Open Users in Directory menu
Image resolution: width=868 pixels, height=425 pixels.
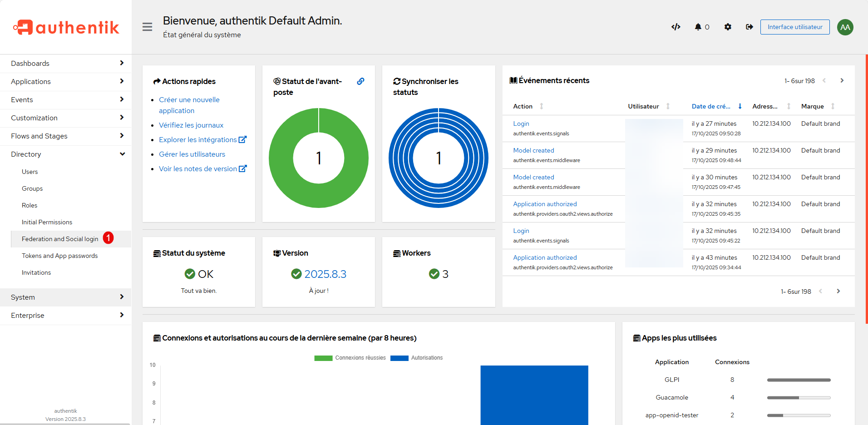click(x=30, y=172)
